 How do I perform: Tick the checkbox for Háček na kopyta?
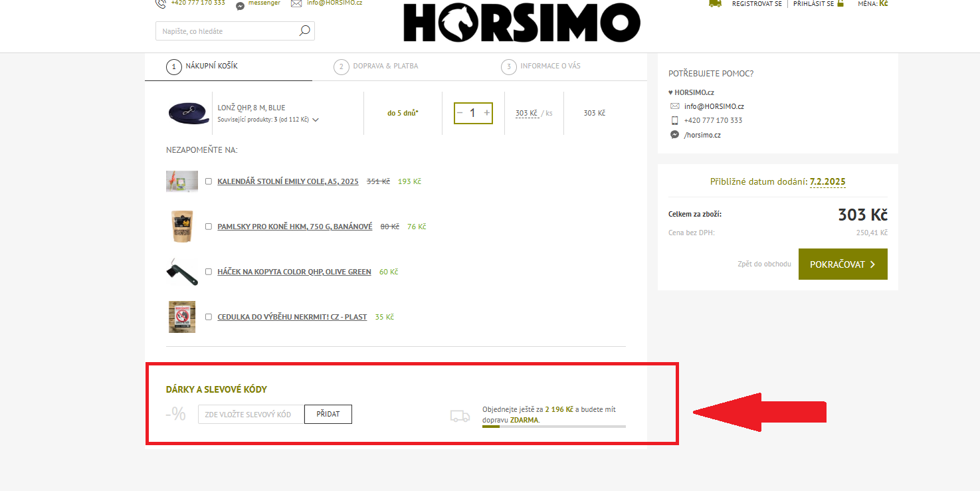pyautogui.click(x=209, y=272)
